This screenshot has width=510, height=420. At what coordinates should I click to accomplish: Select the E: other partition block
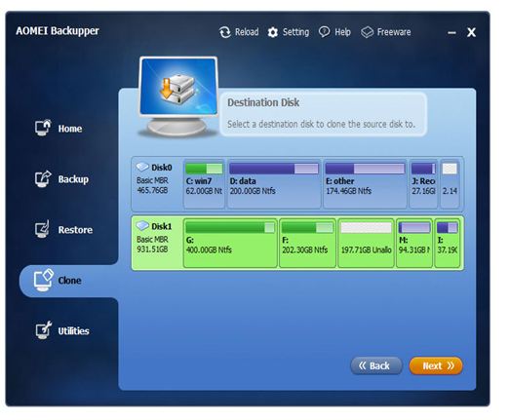tap(365, 183)
